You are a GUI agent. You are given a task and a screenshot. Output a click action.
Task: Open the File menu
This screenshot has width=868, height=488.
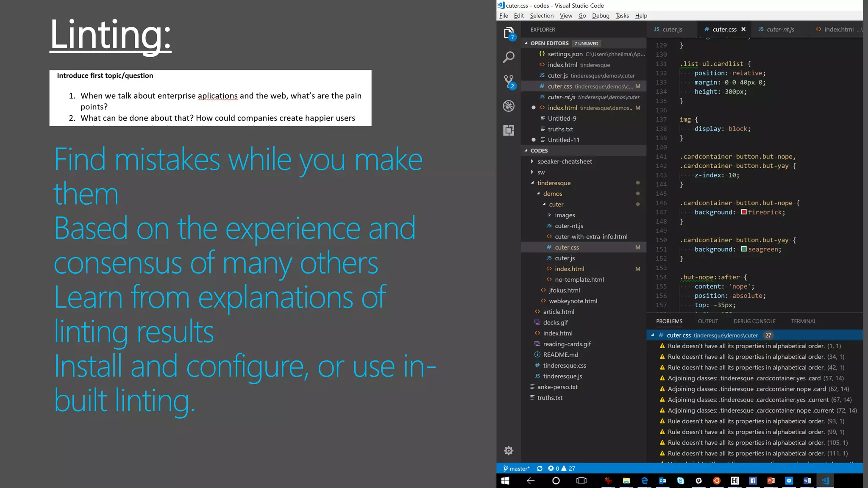coord(504,16)
